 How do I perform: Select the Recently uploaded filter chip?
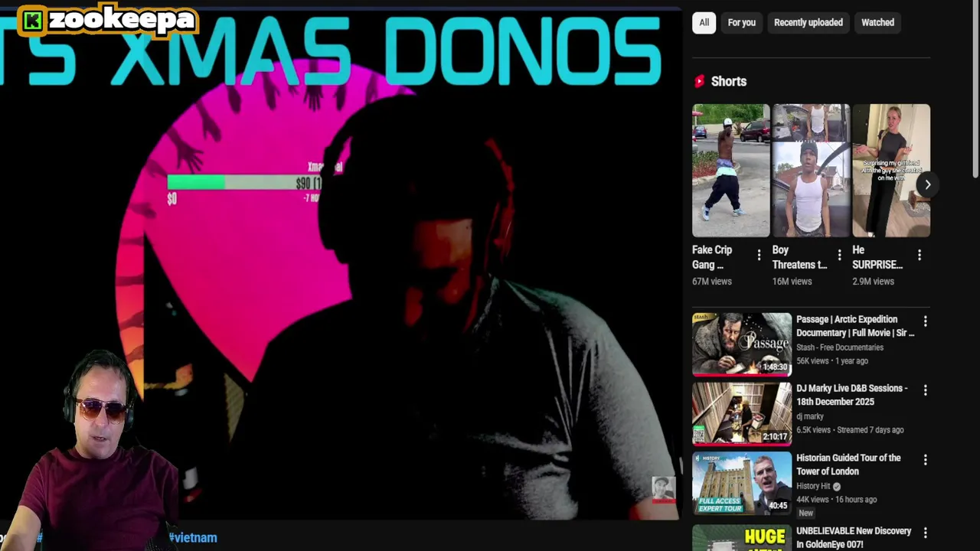coord(808,22)
